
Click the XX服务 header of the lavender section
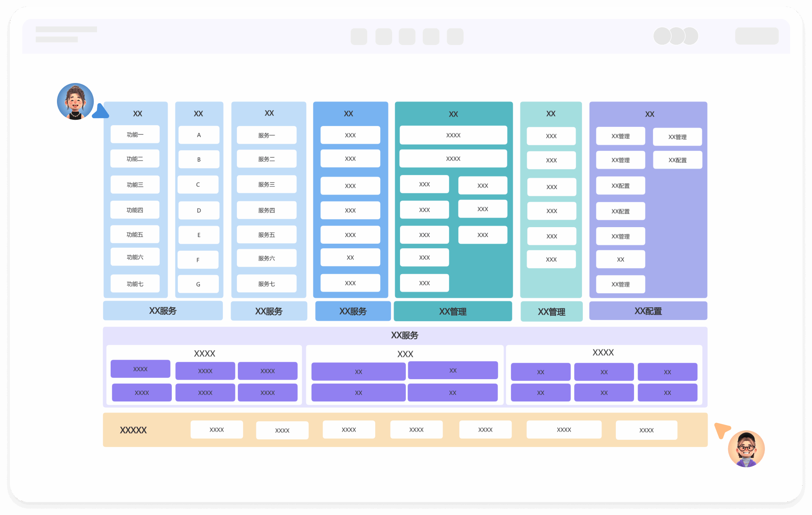coord(405,335)
